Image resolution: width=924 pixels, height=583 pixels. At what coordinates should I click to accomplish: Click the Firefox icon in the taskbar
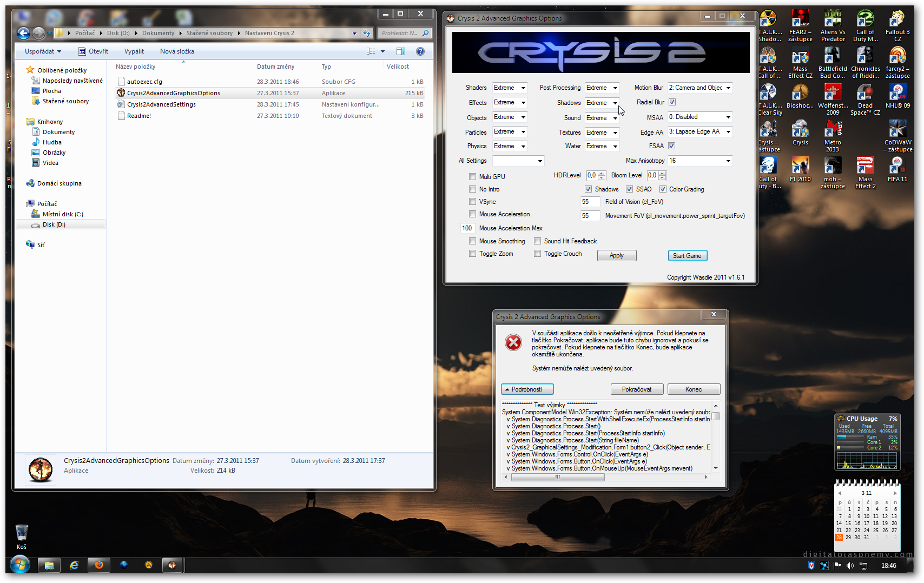[98, 565]
